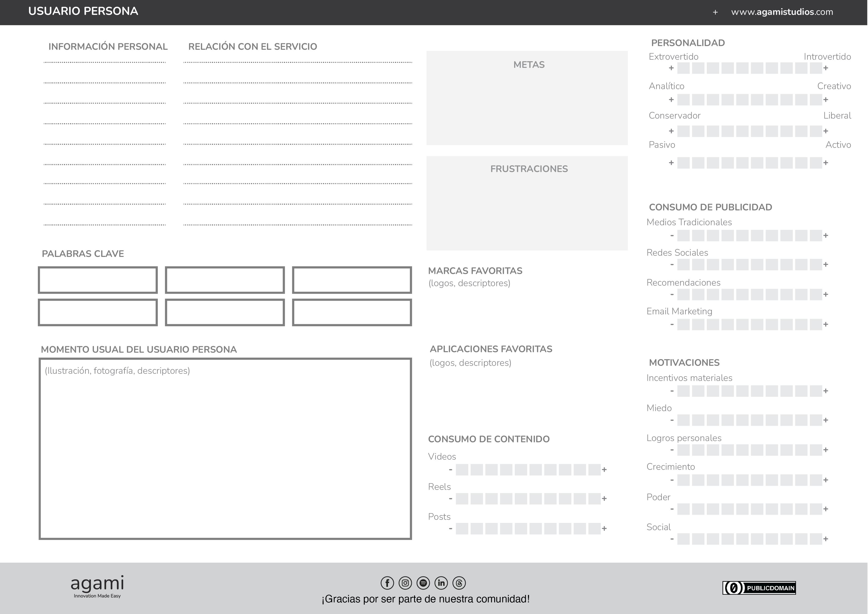The image size is (868, 614).
Task: Click the PERSONALIDAD heading
Action: click(688, 43)
